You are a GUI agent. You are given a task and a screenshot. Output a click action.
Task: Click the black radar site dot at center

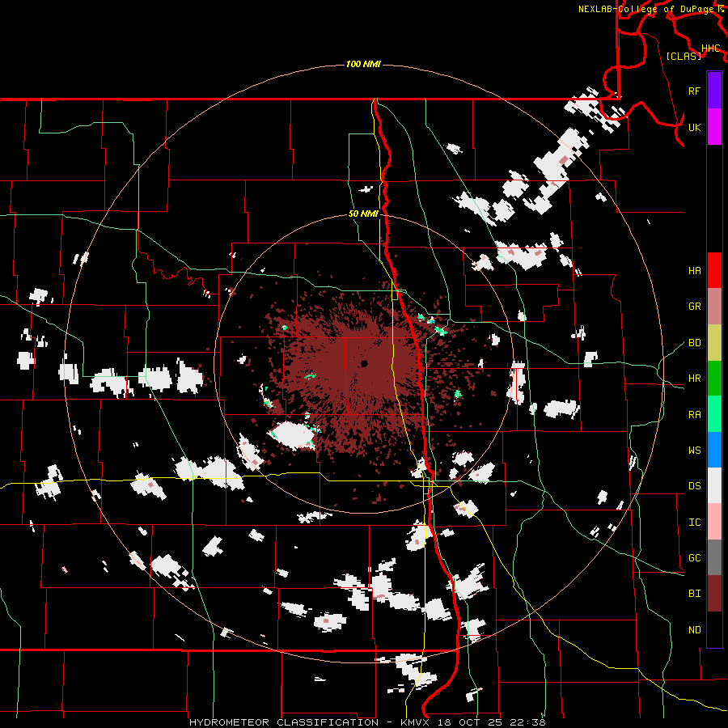coord(363,363)
